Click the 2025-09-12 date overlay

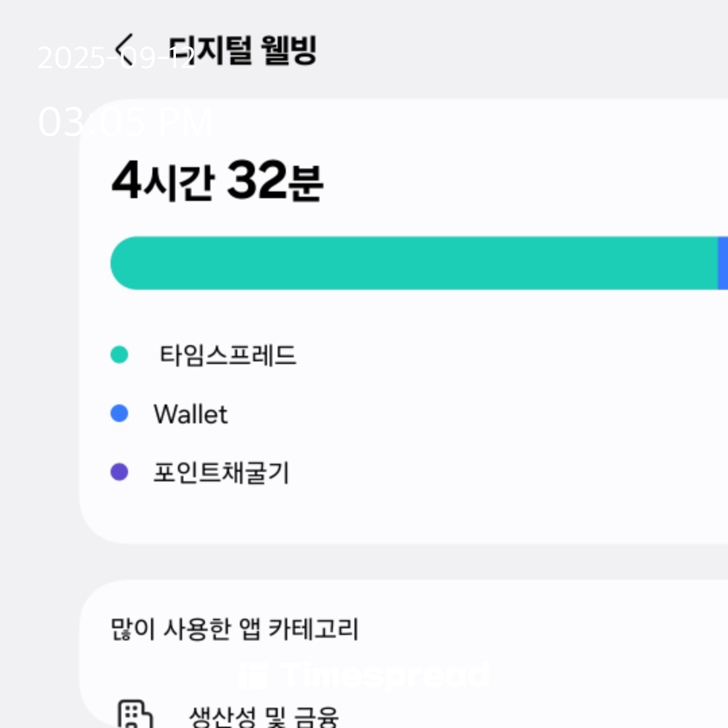click(116, 58)
